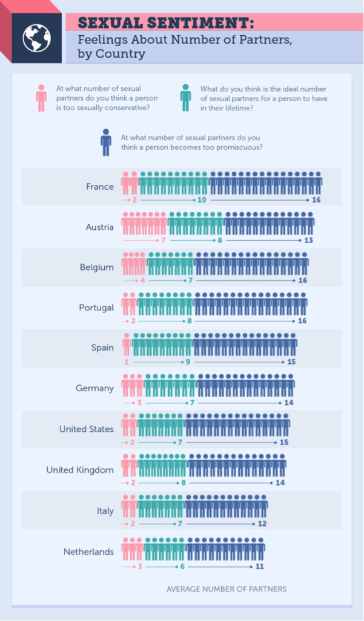Click the Sexual Sentiment title banner
The image size is (364, 621).
tap(214, 22)
